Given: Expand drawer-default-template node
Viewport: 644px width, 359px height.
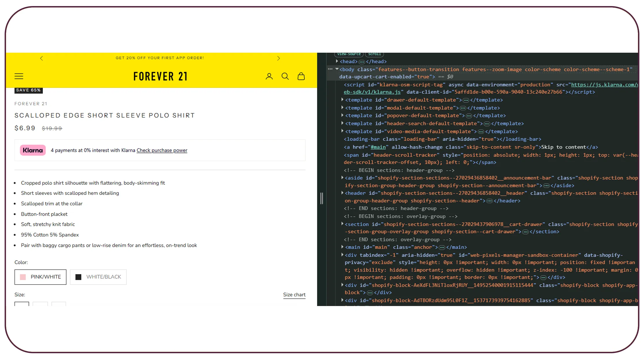Looking at the screenshot, I should click(342, 100).
